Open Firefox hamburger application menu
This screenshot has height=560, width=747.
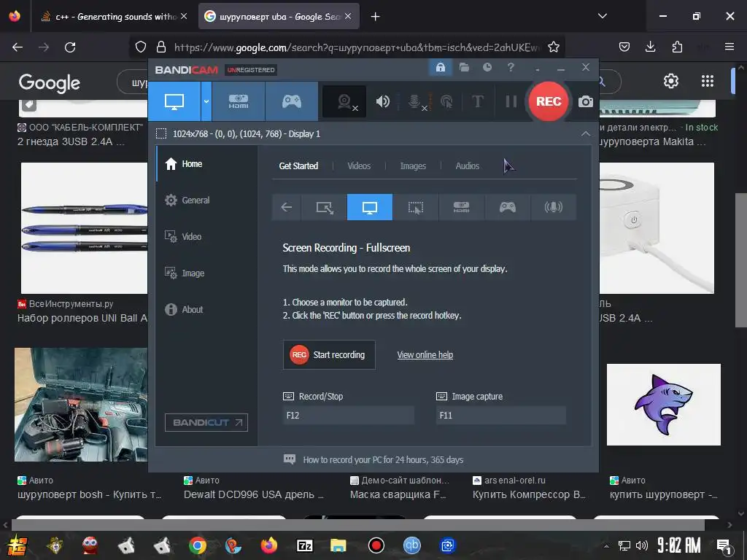729,47
